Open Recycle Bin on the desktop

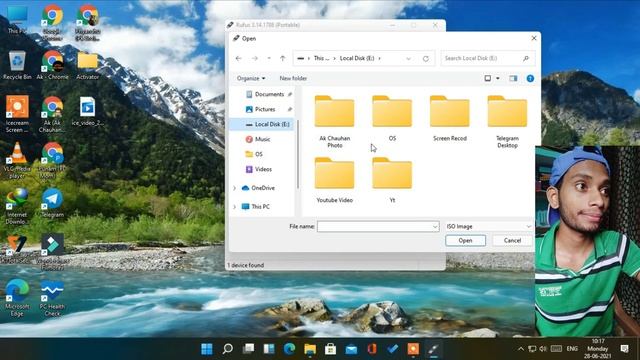pos(17,65)
